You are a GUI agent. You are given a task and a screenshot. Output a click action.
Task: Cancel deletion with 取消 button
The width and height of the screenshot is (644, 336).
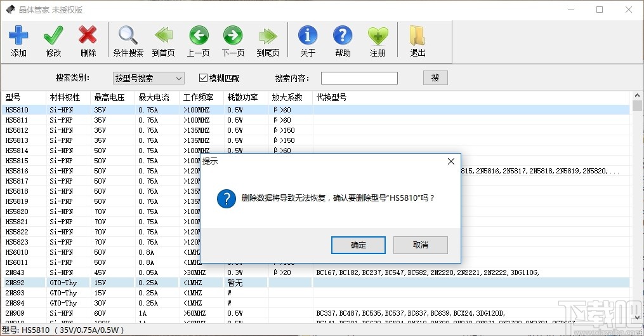pyautogui.click(x=421, y=245)
